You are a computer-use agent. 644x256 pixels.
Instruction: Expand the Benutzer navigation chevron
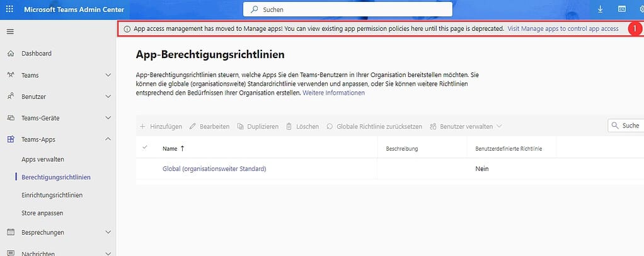tap(108, 96)
